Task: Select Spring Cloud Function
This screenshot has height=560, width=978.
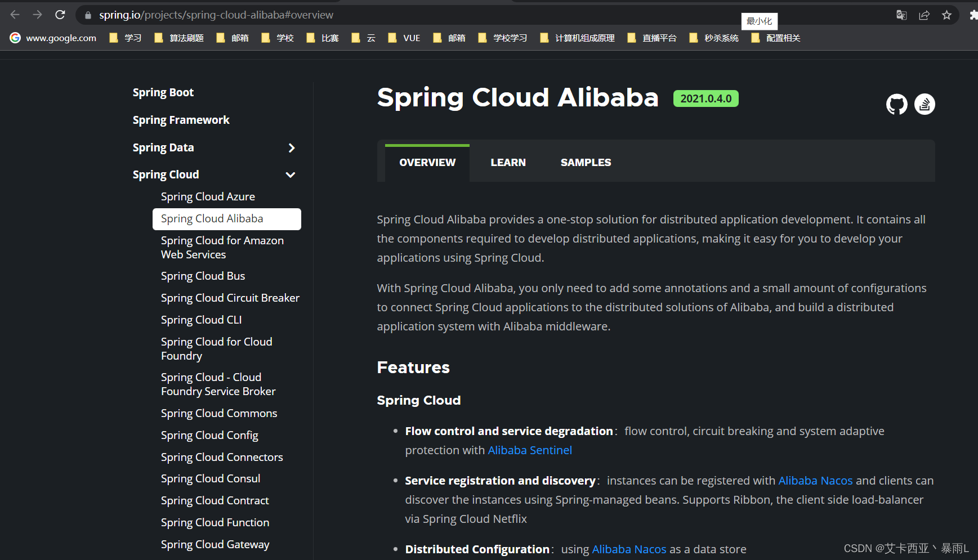Action: click(215, 522)
